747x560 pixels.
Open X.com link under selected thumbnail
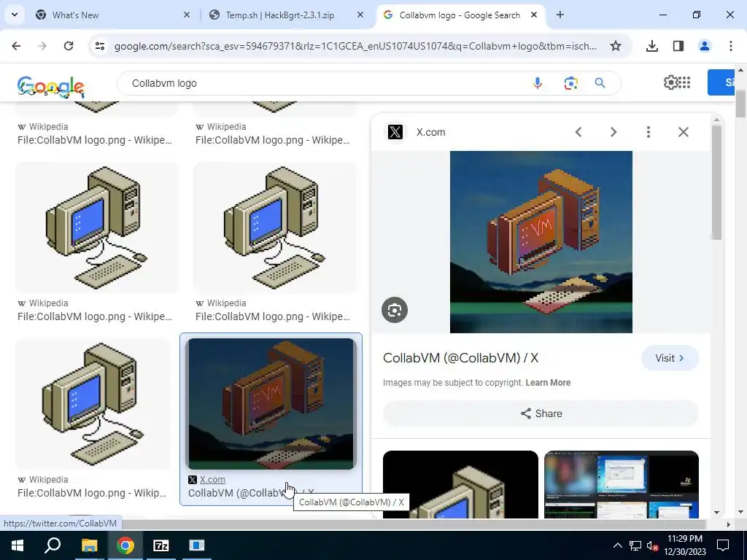click(212, 480)
